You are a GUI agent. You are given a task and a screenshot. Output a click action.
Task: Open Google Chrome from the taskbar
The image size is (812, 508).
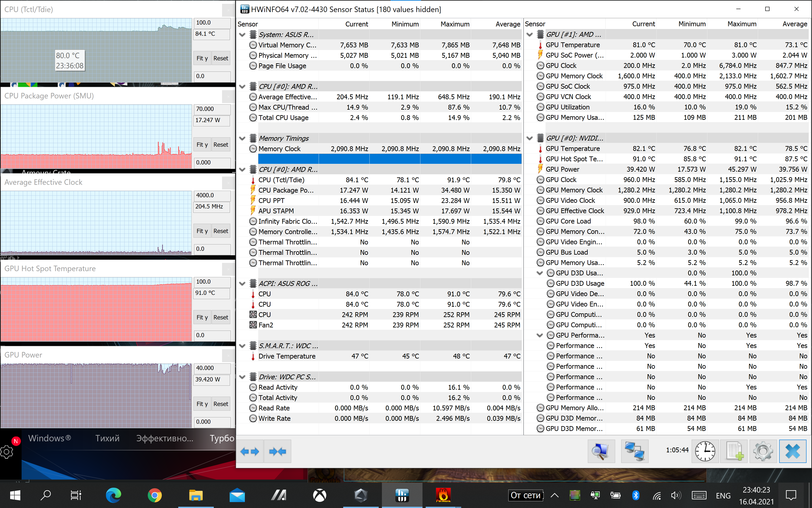pos(155,495)
